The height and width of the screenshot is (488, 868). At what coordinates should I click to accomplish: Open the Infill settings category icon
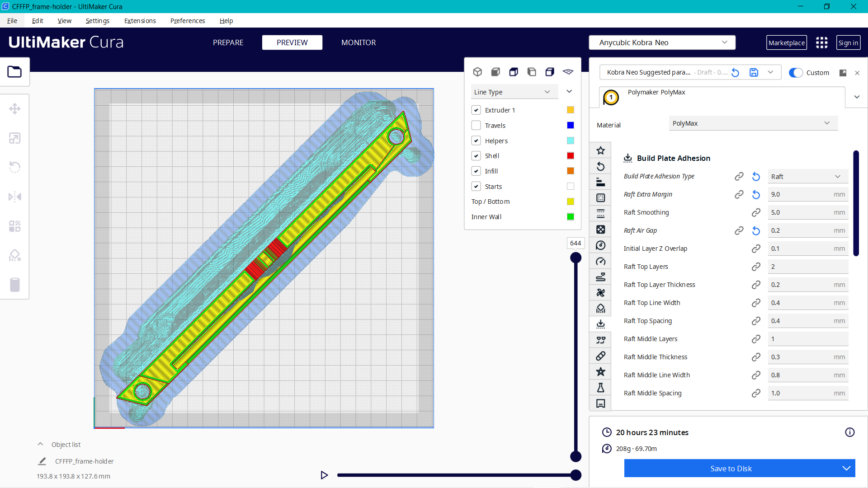pyautogui.click(x=600, y=229)
